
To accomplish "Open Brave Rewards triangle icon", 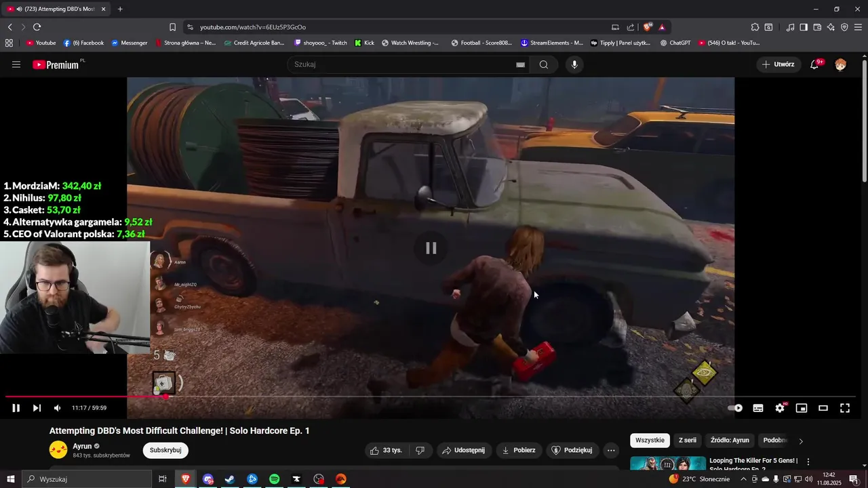I will [x=662, y=27].
